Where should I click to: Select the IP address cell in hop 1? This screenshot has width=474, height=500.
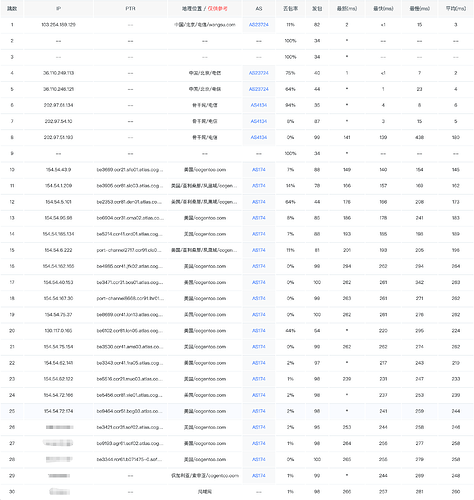[x=58, y=25]
